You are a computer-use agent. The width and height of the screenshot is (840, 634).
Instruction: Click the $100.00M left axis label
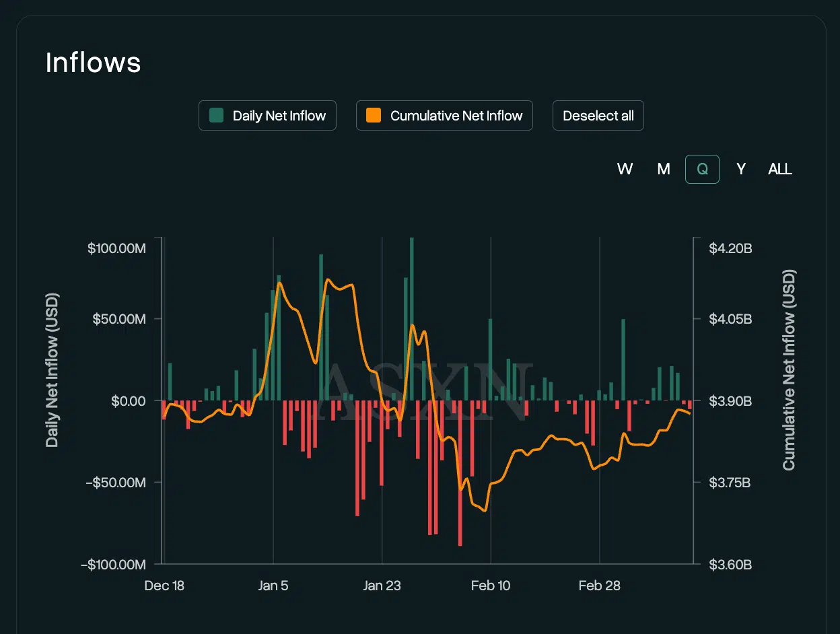[116, 248]
